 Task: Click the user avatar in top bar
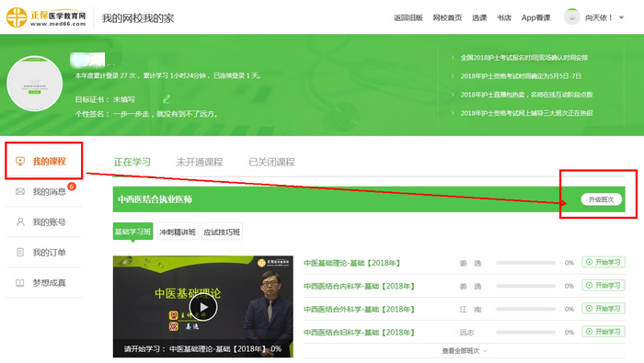point(571,17)
